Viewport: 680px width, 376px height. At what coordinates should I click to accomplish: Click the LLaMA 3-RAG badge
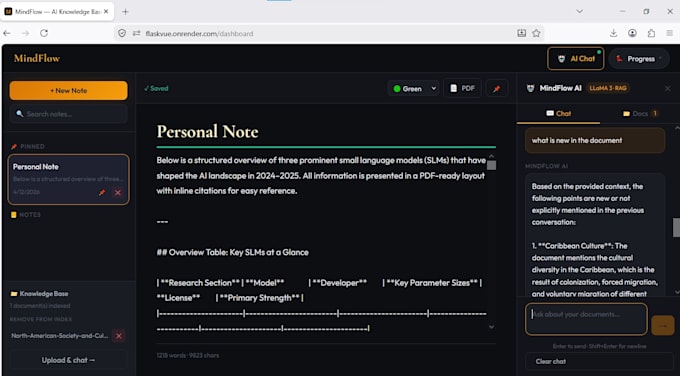(x=608, y=88)
